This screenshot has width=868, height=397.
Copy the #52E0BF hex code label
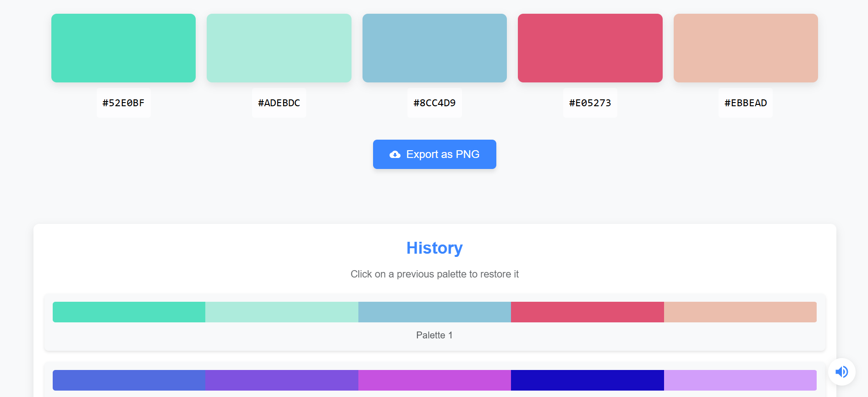point(124,103)
